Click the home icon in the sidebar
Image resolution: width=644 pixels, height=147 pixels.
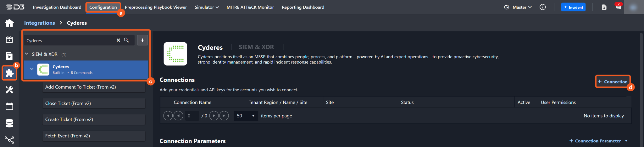[x=9, y=23]
